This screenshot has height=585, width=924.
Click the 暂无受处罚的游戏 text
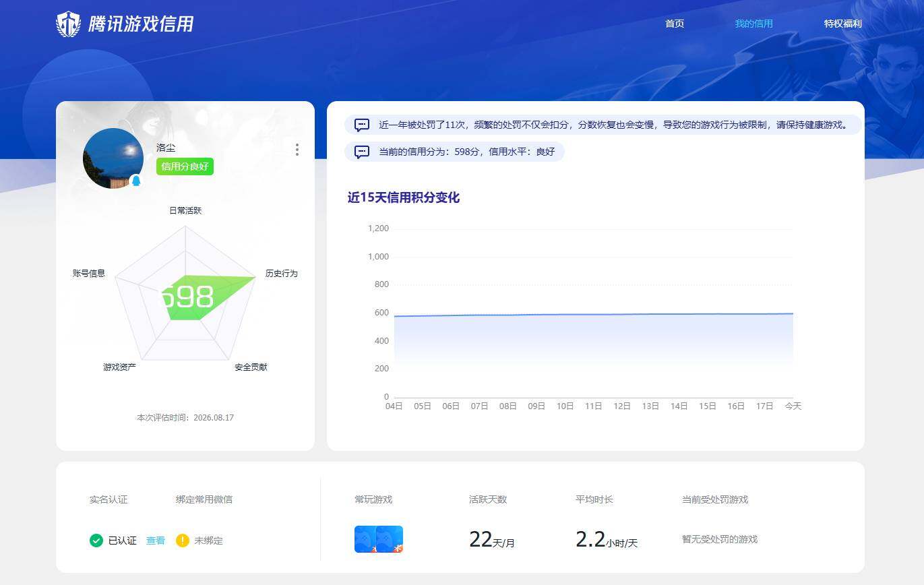720,539
